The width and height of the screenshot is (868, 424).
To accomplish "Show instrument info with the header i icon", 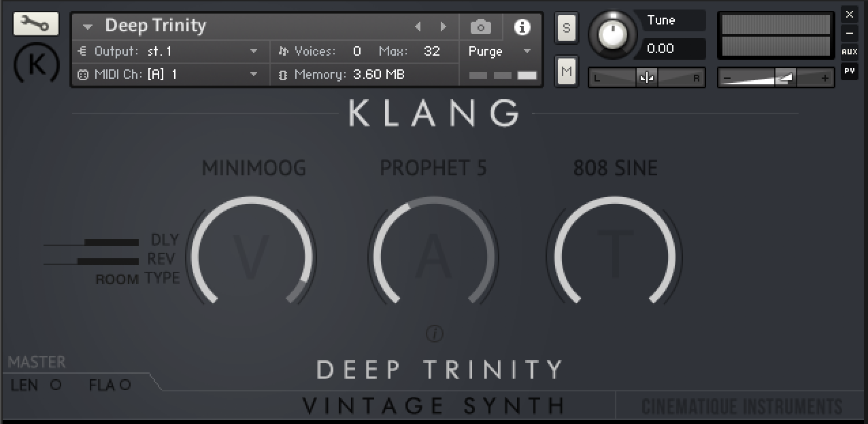I will [x=522, y=27].
